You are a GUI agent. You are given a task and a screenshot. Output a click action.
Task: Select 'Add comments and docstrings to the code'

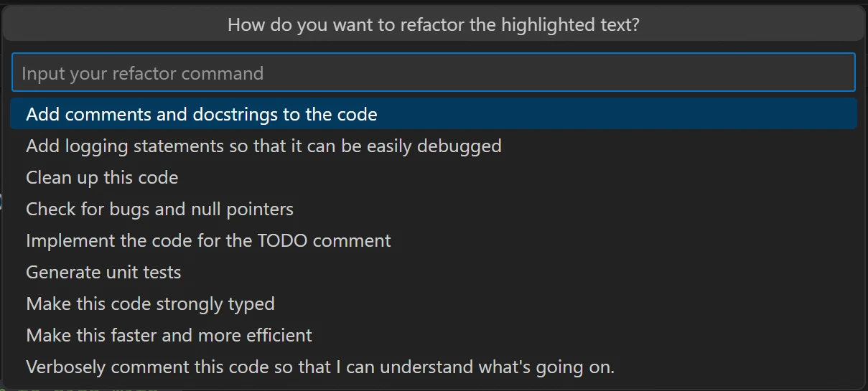click(202, 114)
